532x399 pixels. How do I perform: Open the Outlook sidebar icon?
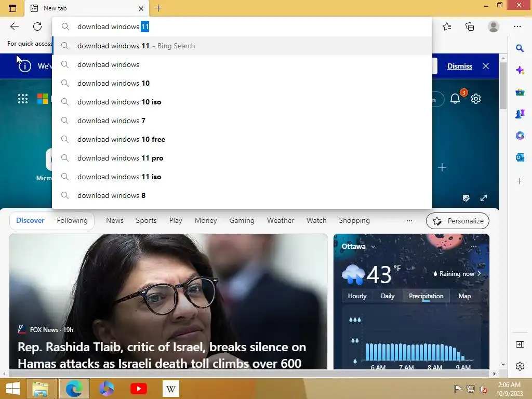click(x=520, y=157)
